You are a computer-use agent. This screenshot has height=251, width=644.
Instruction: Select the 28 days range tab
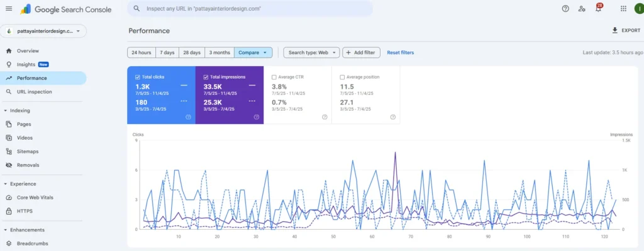[x=192, y=53]
